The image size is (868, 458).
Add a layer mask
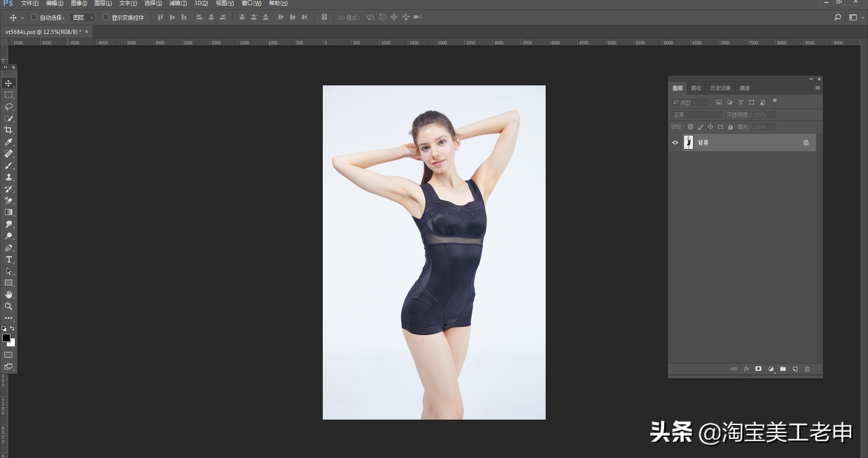pyautogui.click(x=758, y=369)
